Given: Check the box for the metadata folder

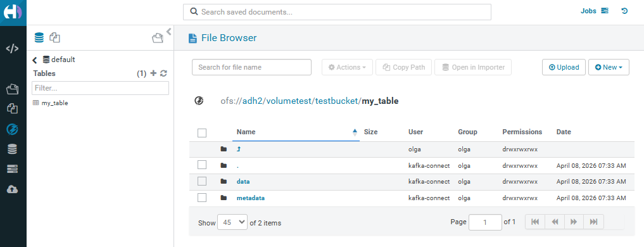Looking at the screenshot, I should (201, 198).
